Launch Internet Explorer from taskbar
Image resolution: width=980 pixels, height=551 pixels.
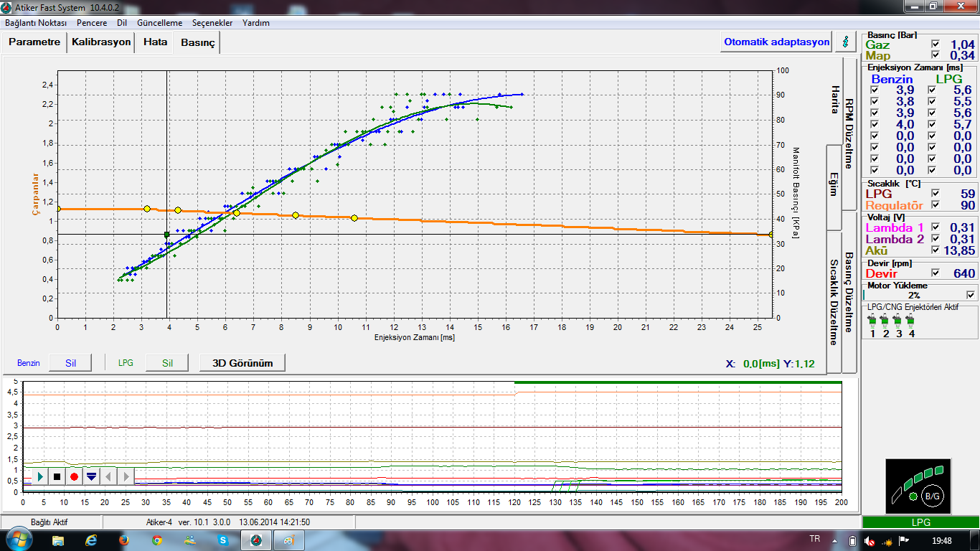[91, 540]
